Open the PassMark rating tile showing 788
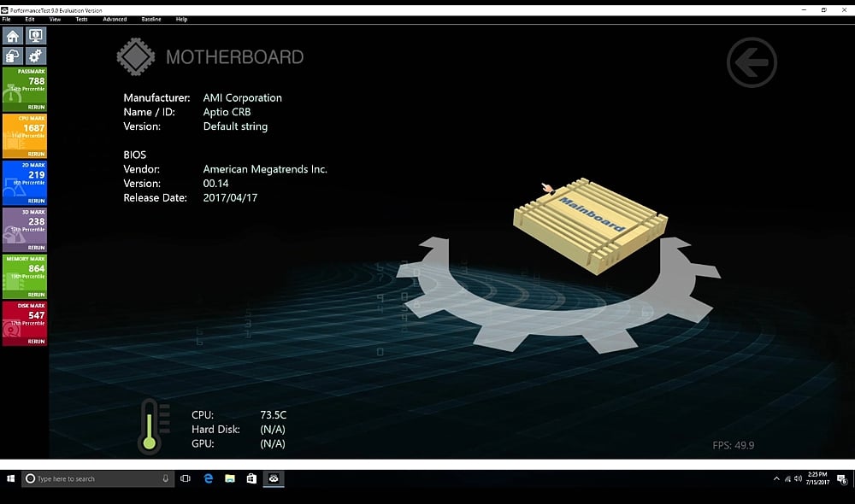Image resolution: width=855 pixels, height=504 pixels. point(25,90)
